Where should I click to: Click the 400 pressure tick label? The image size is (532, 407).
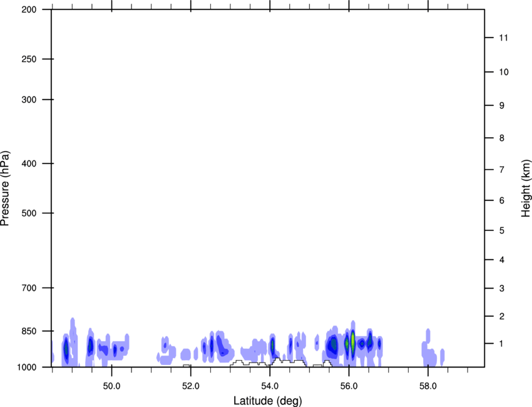[29, 163]
